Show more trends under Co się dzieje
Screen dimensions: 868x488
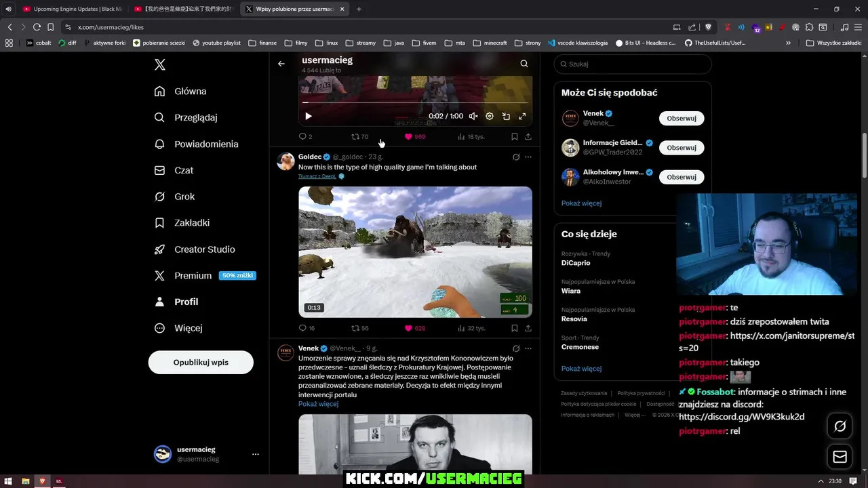(581, 369)
